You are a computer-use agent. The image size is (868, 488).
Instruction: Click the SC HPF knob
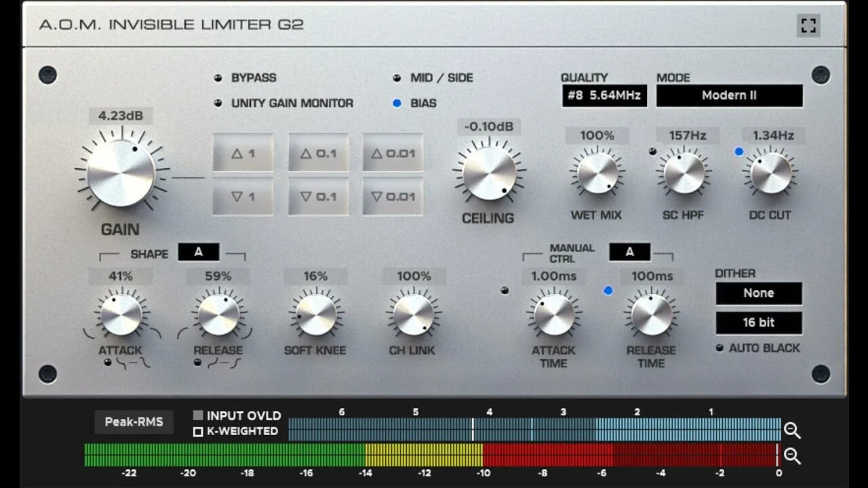(684, 174)
